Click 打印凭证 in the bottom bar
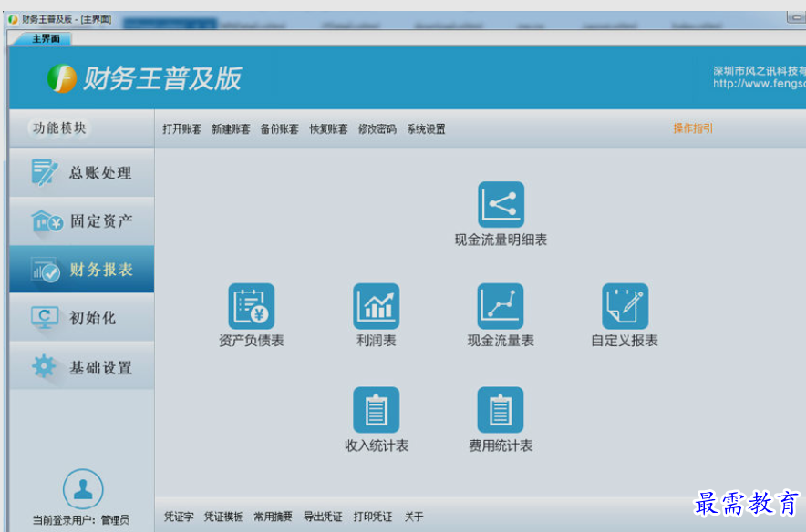This screenshot has height=532, width=806. tap(373, 517)
